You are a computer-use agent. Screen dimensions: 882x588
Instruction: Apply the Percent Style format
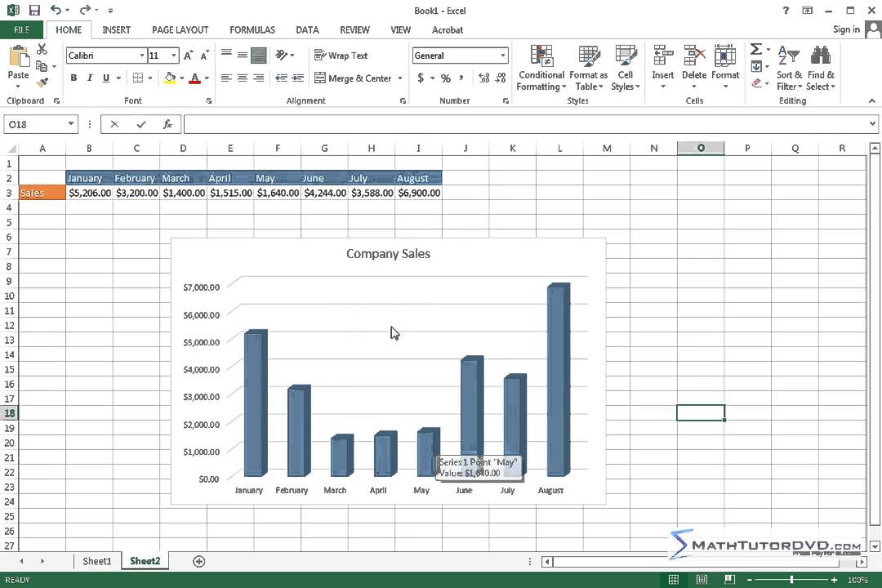pyautogui.click(x=446, y=78)
